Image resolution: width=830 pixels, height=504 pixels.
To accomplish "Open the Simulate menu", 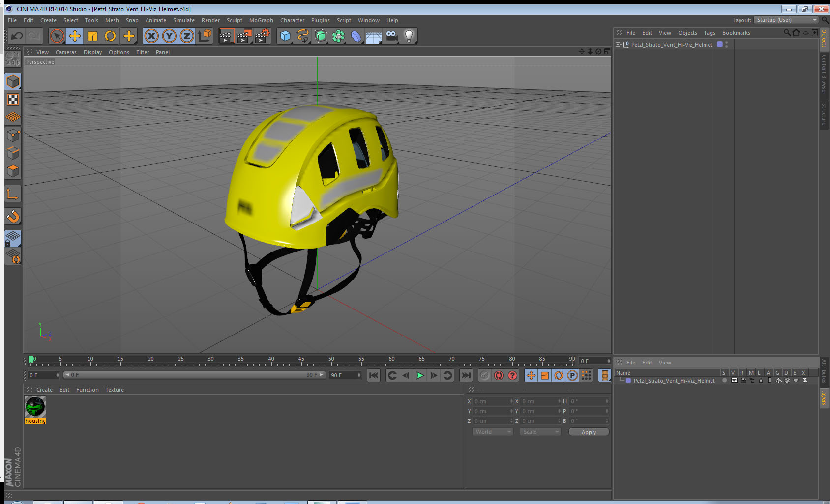I will [184, 20].
